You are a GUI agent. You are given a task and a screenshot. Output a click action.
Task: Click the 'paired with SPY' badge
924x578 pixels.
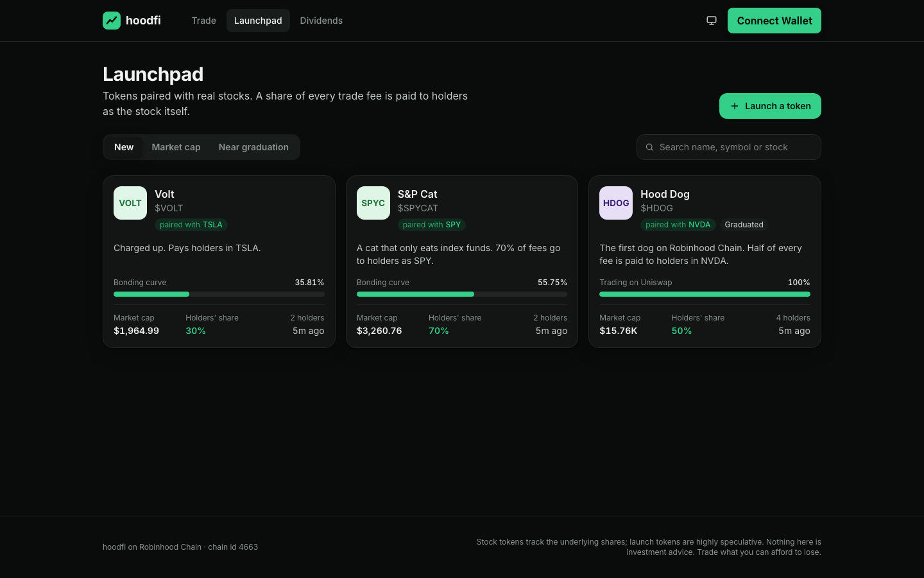pos(432,225)
